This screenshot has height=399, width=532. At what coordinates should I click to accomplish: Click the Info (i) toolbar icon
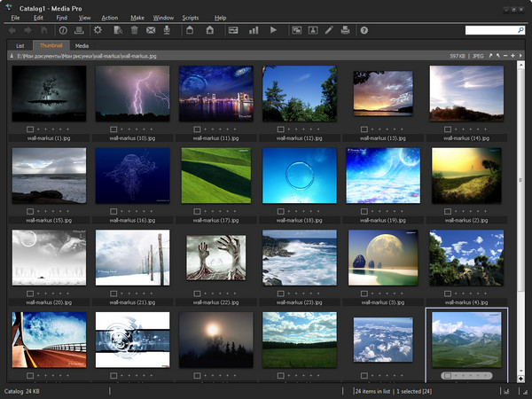[x=63, y=30]
